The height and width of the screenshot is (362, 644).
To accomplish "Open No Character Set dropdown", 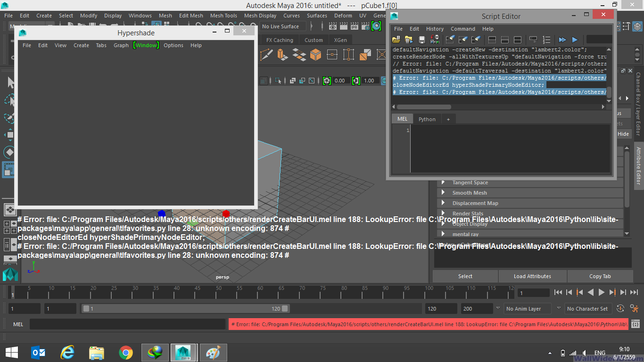I will click(587, 309).
